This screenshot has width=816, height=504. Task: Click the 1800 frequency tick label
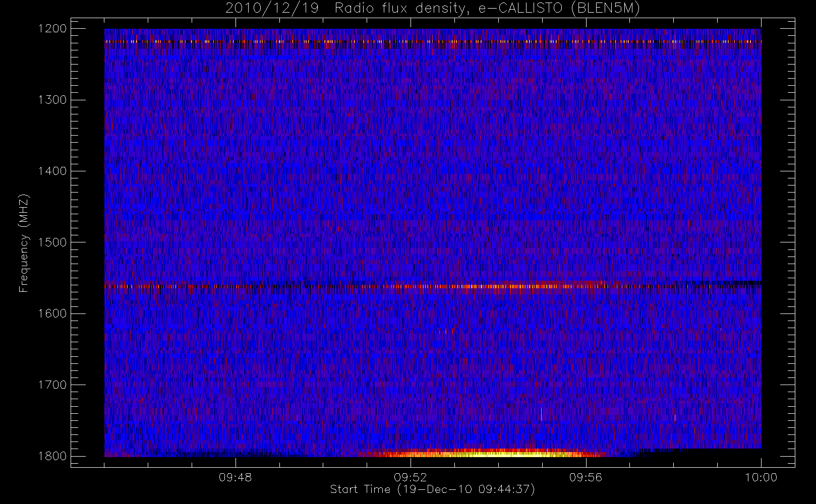(x=52, y=456)
